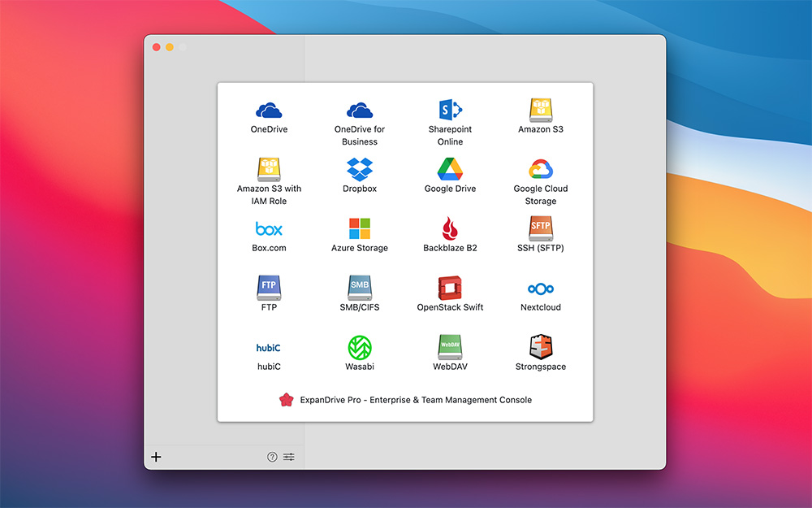Select the Strongspace icon

[541, 347]
